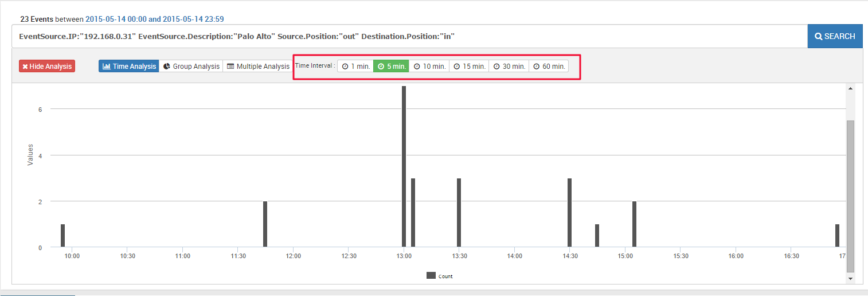Open the Multiple Analysis tab
Viewport: 868px width, 296px height.
pyautogui.click(x=258, y=67)
